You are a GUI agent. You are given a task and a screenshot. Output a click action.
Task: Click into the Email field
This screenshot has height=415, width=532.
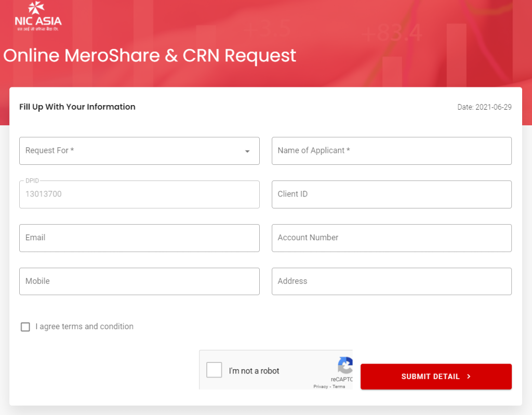[x=139, y=238]
